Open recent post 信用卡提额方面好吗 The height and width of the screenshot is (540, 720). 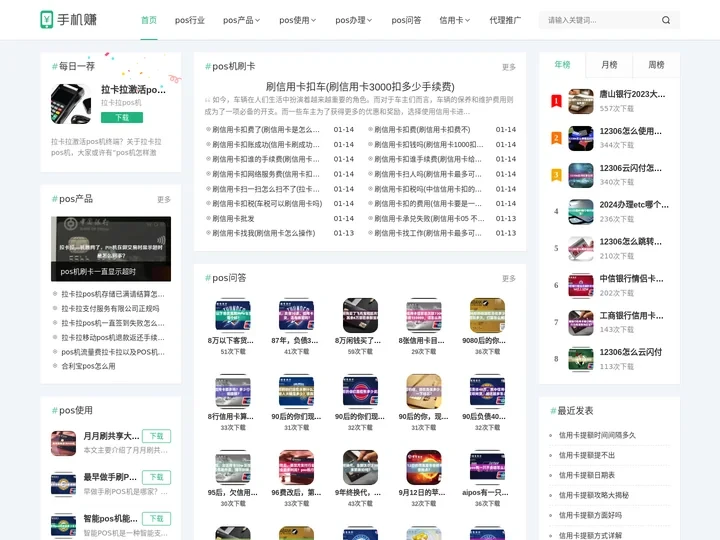590,515
